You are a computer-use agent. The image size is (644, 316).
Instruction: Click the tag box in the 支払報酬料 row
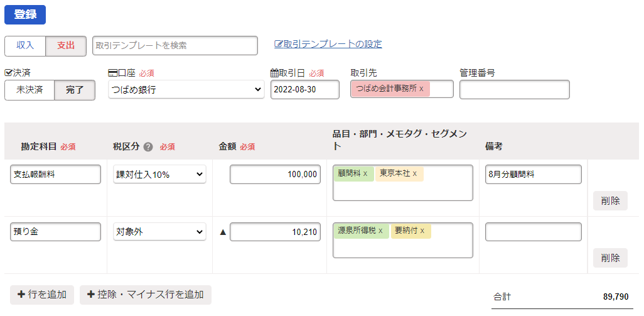tap(403, 183)
